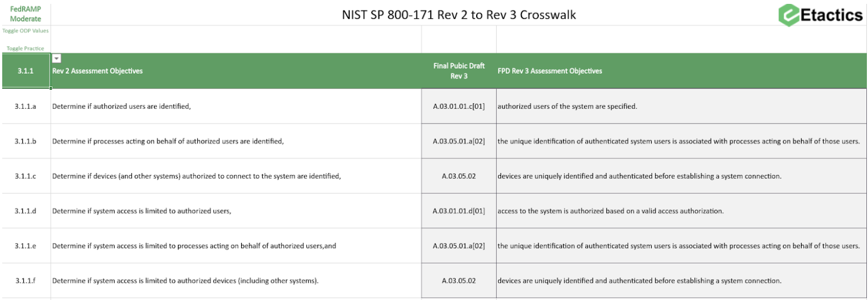Select A.03.05.01.a[02] in row 3.1.1.b

pos(459,141)
